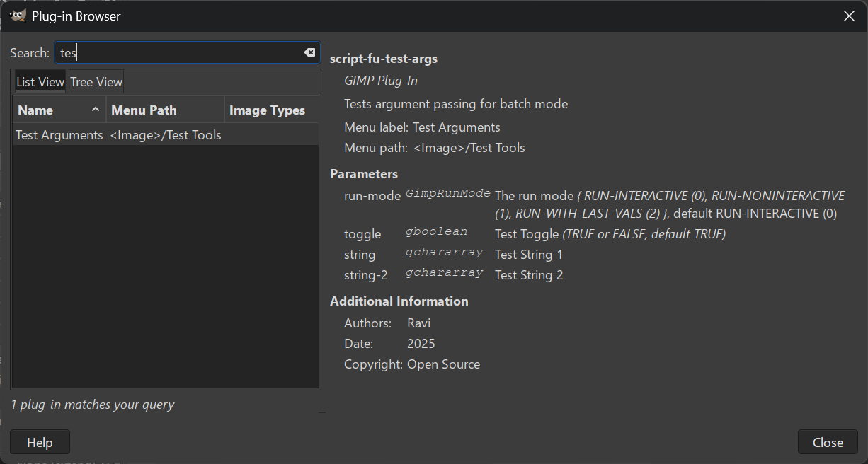The height and width of the screenshot is (464, 868).
Task: Open Help for the Plug-in Browser
Action: click(x=40, y=442)
